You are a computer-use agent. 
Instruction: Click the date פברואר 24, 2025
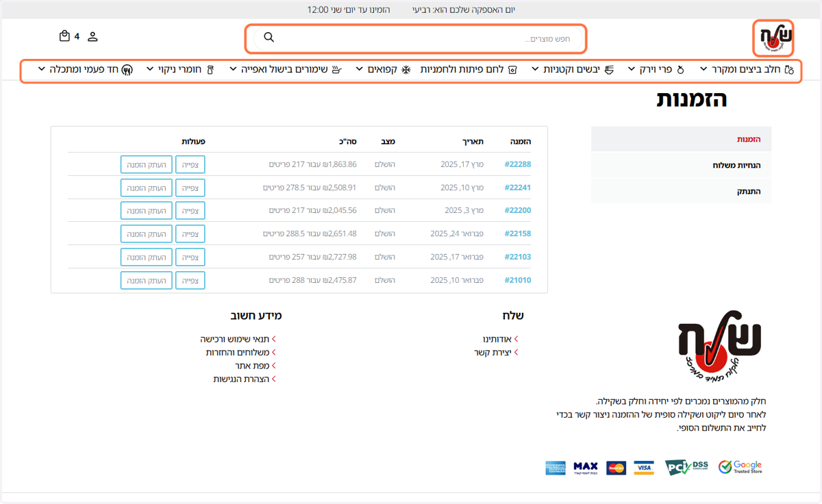457,234
